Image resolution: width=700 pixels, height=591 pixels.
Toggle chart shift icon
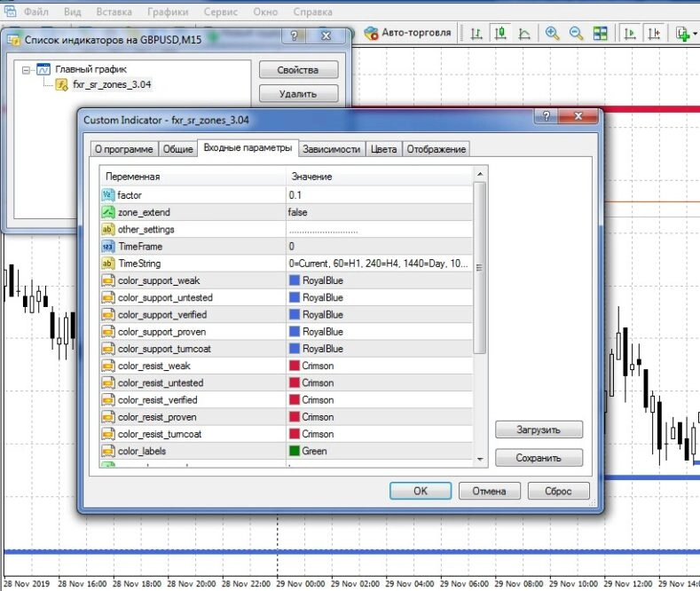[654, 34]
